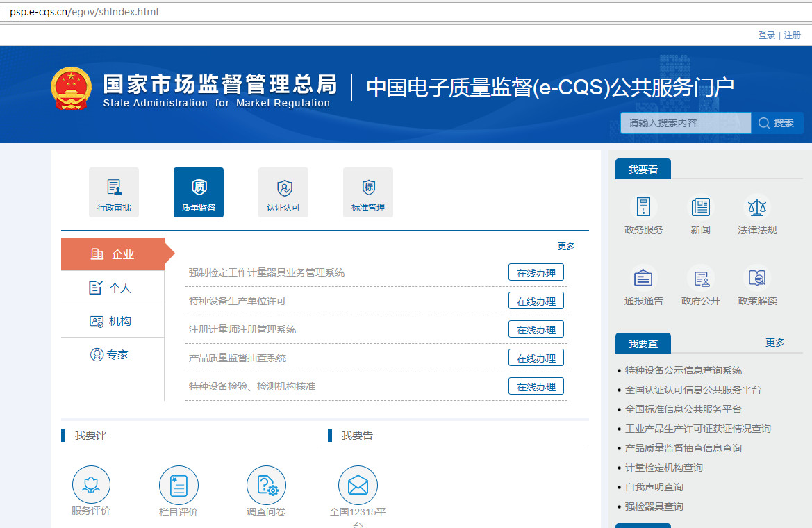Click the 注册 link

[x=793, y=35]
